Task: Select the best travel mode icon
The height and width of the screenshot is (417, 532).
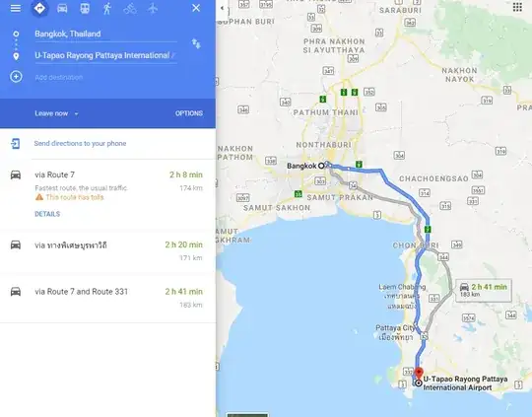Action: [x=39, y=8]
